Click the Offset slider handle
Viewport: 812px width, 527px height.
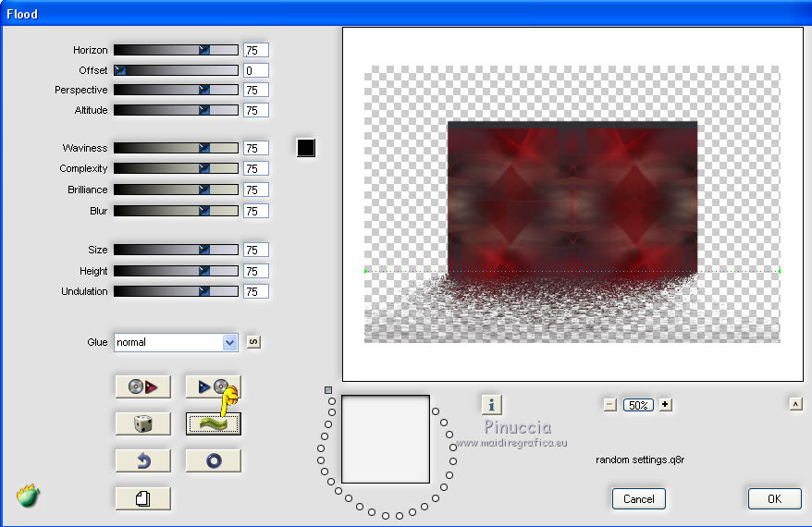click(x=119, y=70)
